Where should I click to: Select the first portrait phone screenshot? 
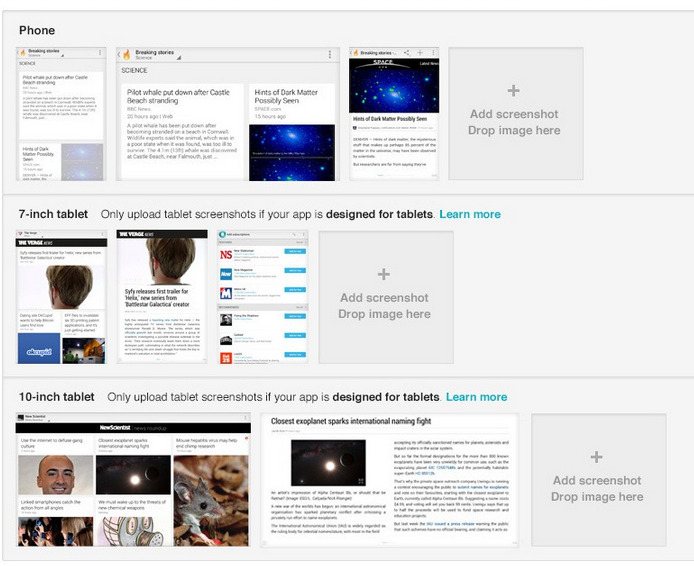click(x=61, y=114)
